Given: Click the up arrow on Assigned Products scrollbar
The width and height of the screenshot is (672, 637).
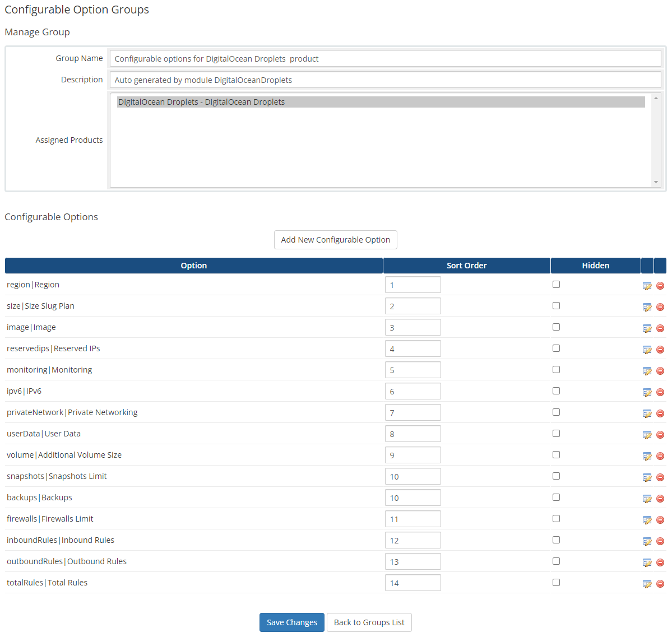Looking at the screenshot, I should 656,97.
